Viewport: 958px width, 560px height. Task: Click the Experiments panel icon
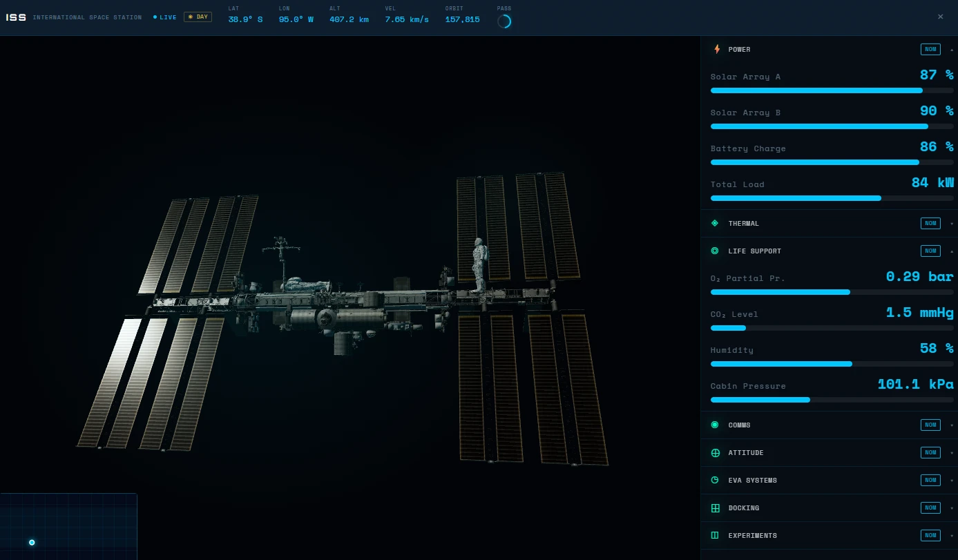[x=715, y=535]
